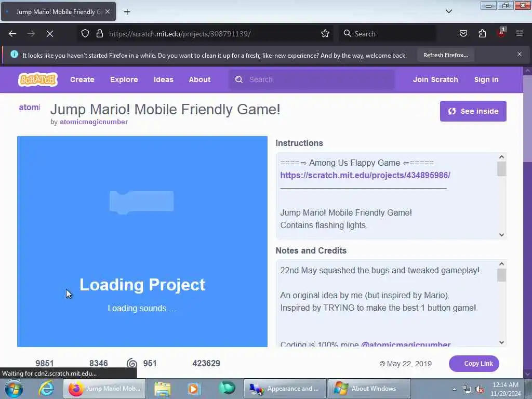Click the author avatar thumbnail
The image size is (532, 399).
coord(30,107)
